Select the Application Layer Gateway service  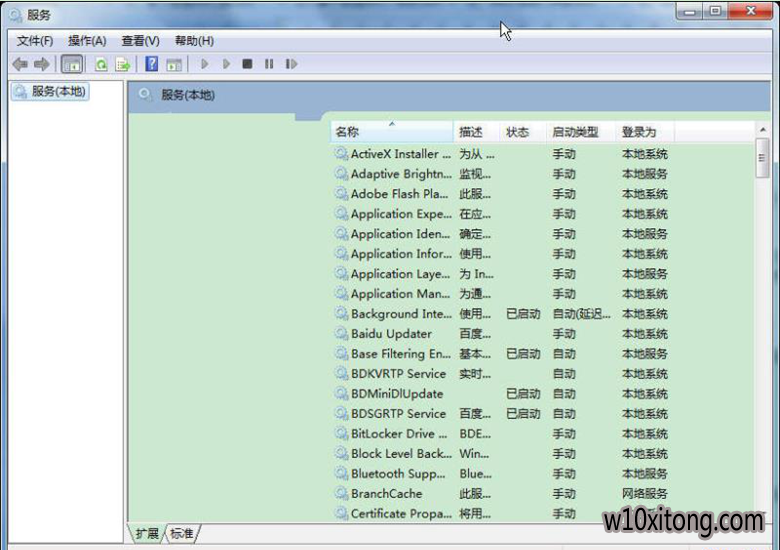(501, 274)
